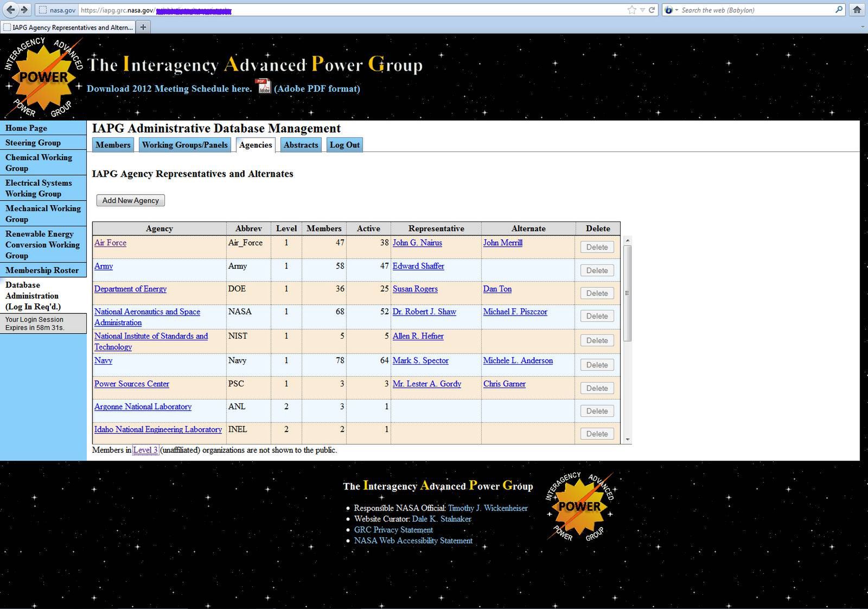Open Steering Group in the sidebar
Screen dimensions: 868x609
[43, 143]
